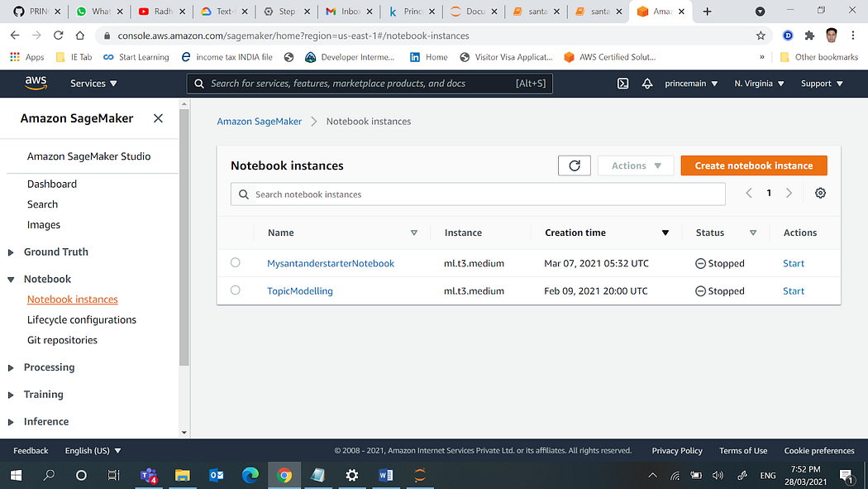Open the princemain account dropdown

691,84
